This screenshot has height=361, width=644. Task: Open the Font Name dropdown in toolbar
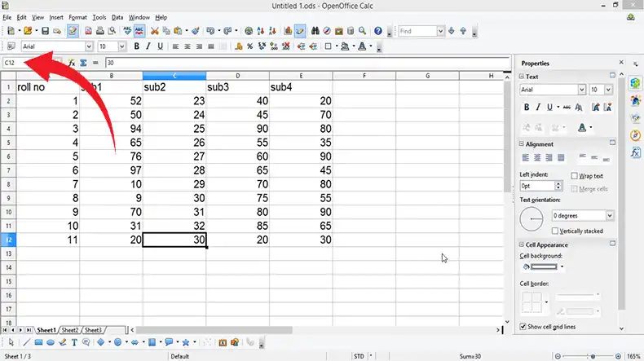[x=89, y=46]
